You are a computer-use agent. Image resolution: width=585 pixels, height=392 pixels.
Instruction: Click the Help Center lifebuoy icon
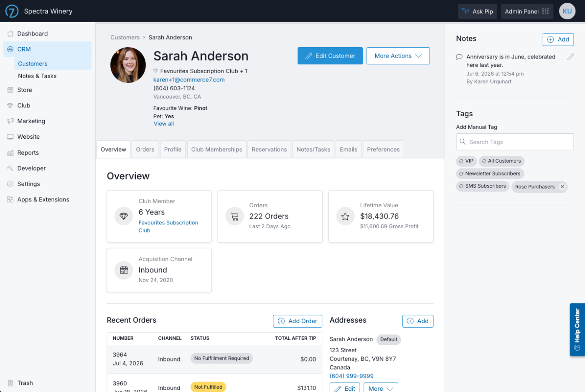577,348
